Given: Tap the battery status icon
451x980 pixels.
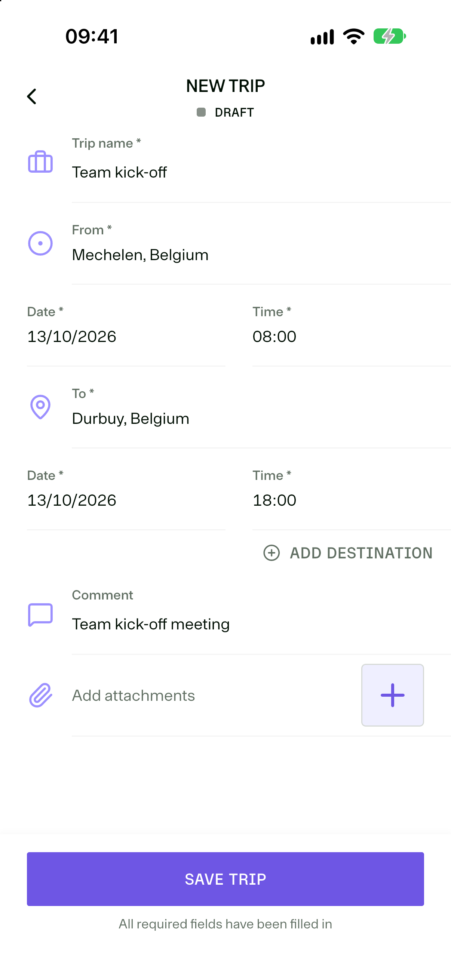Looking at the screenshot, I should click(x=390, y=37).
